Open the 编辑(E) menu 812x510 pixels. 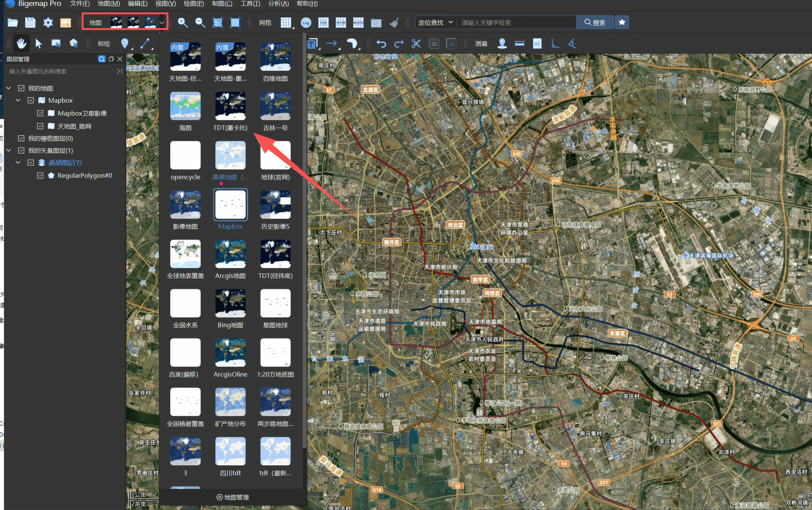point(137,4)
